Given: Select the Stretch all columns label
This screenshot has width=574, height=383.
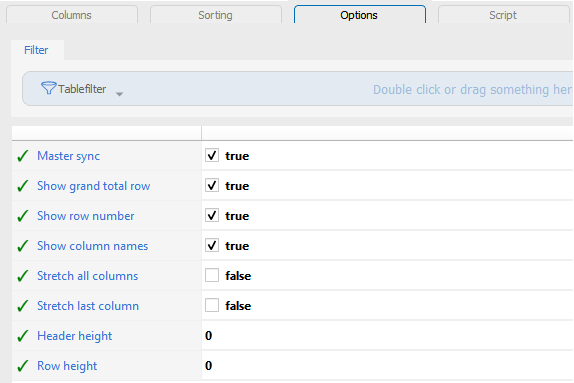Looking at the screenshot, I should tap(87, 276).
